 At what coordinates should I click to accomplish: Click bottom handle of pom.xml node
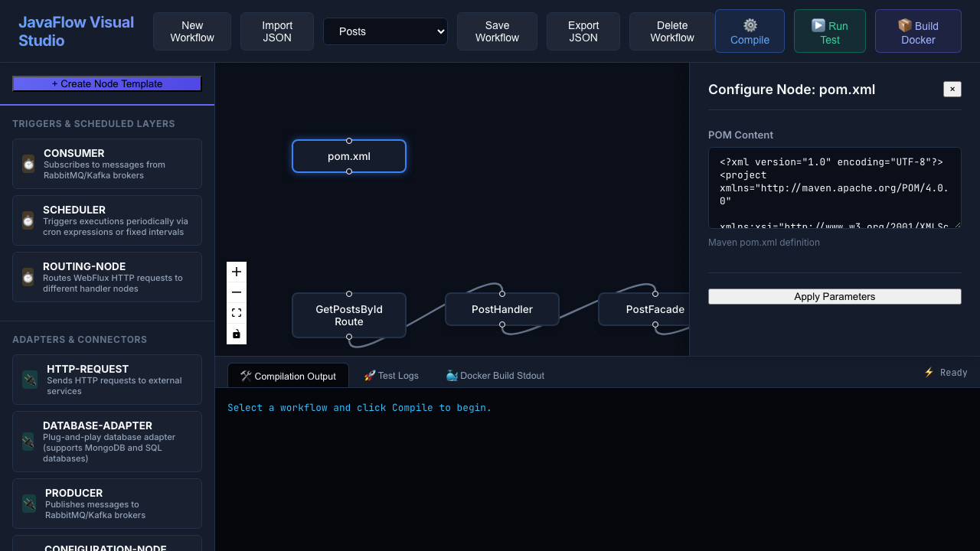coord(349,171)
